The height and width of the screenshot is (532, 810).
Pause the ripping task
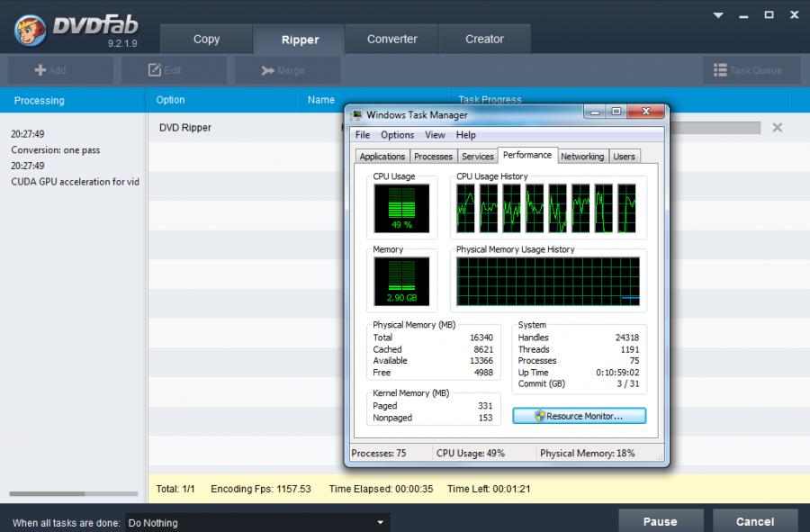tap(661, 521)
